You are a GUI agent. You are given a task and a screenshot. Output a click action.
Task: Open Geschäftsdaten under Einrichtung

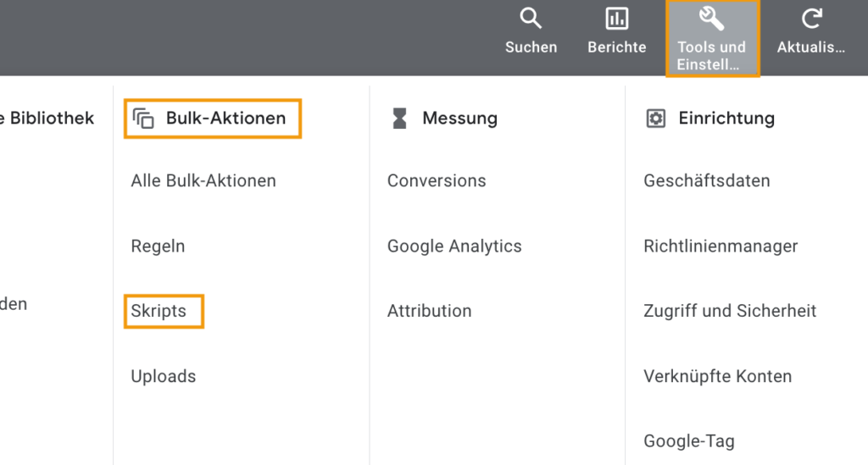pyautogui.click(x=706, y=180)
